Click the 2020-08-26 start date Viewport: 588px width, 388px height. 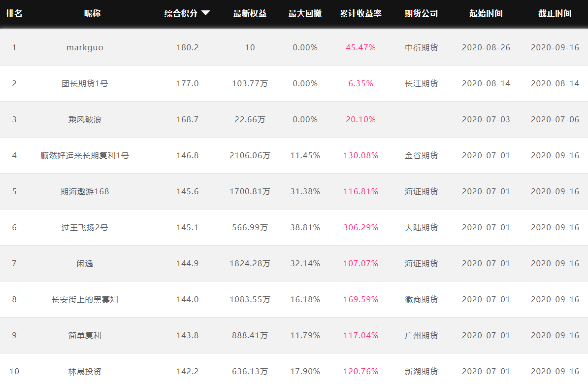click(486, 48)
